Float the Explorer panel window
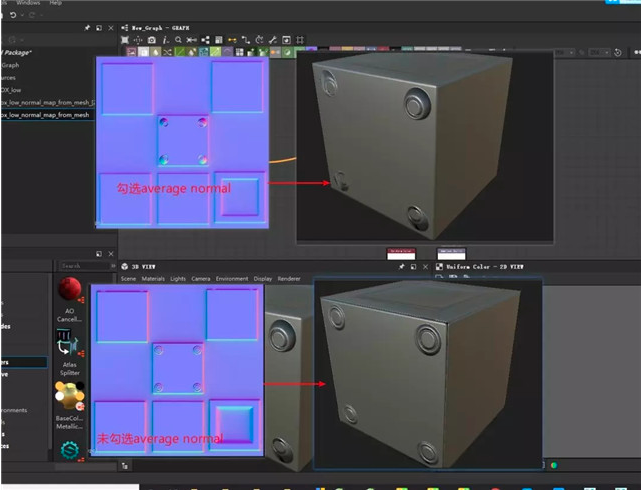Viewport: 641px width, 491px height. click(x=99, y=28)
